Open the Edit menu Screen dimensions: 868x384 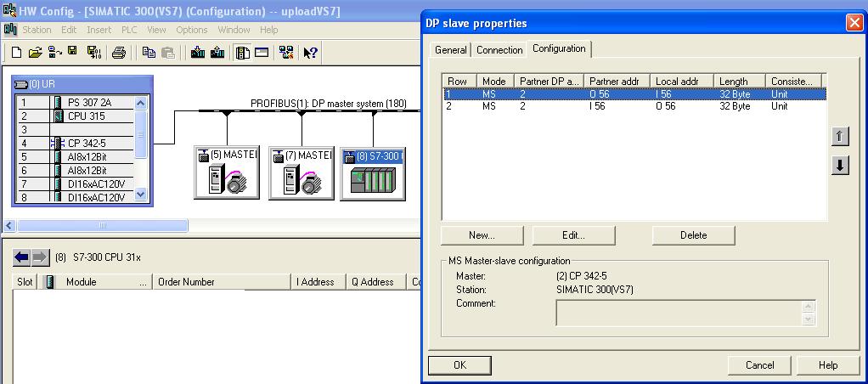(69, 30)
